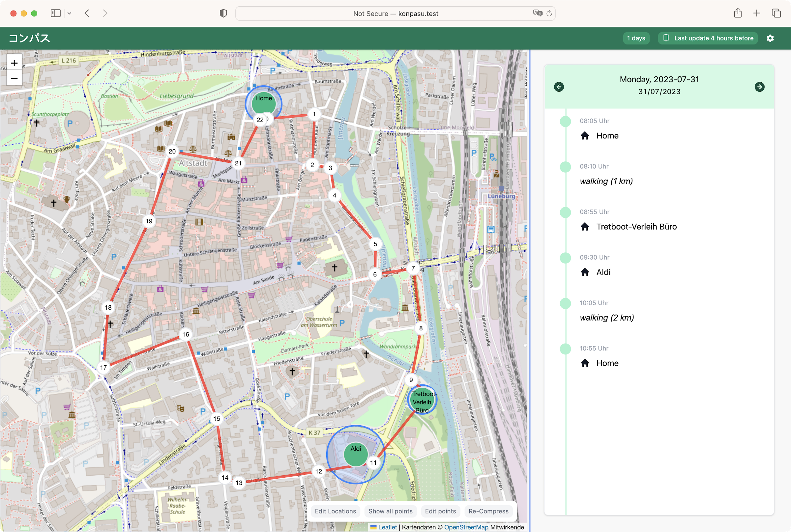Image resolution: width=791 pixels, height=532 pixels.
Task: Open the settings gear icon
Action: [x=770, y=38]
